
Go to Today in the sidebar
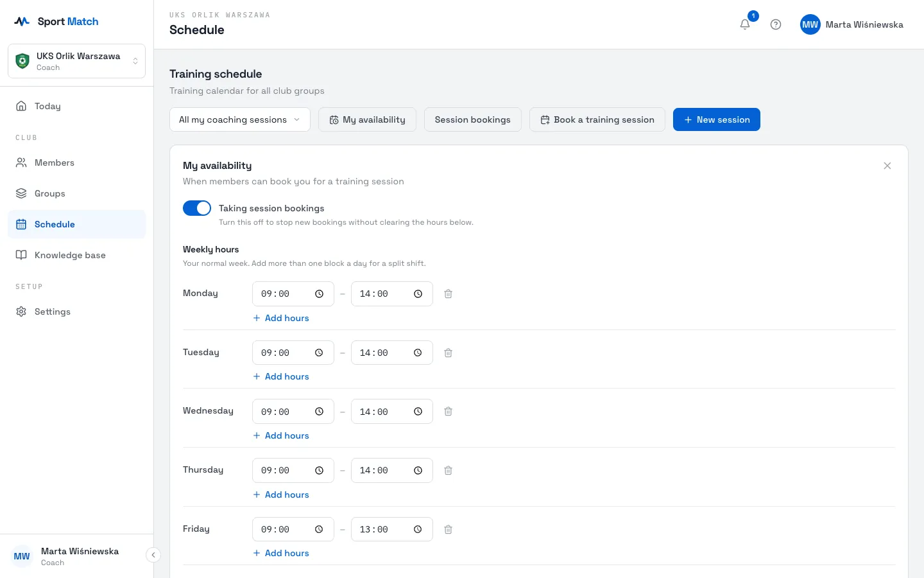click(77, 106)
